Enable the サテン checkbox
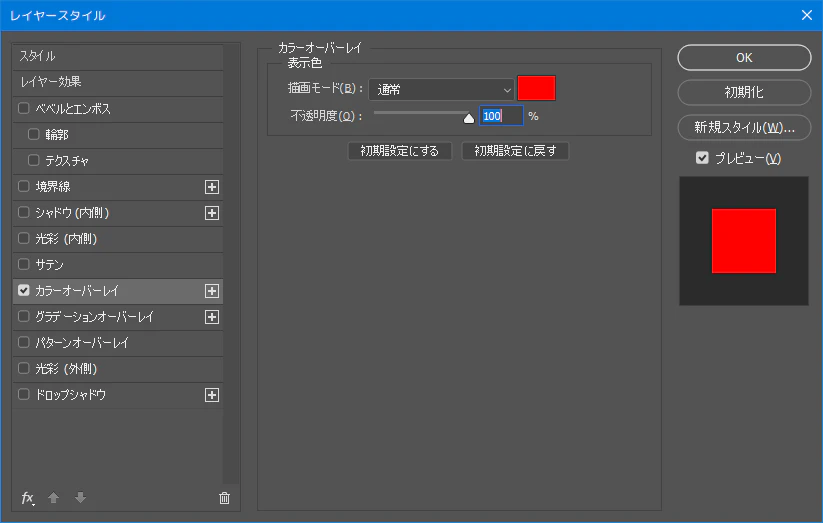823x523 pixels. [x=24, y=264]
